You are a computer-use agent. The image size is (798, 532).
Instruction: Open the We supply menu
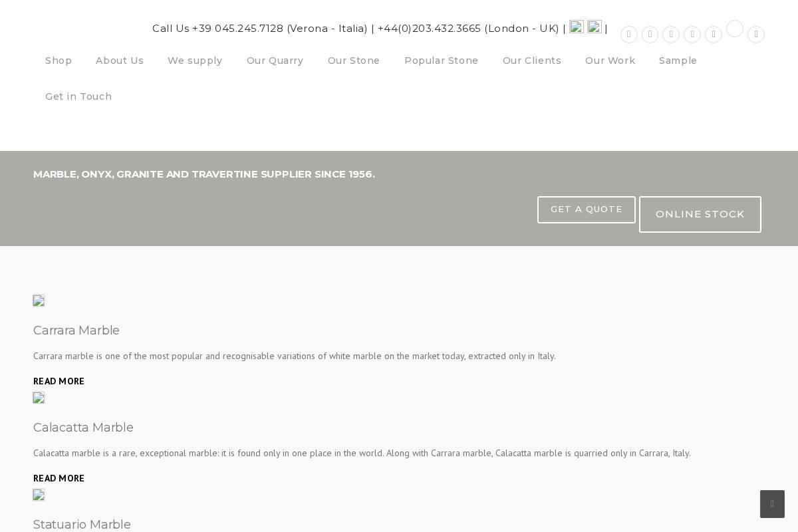[x=195, y=61]
